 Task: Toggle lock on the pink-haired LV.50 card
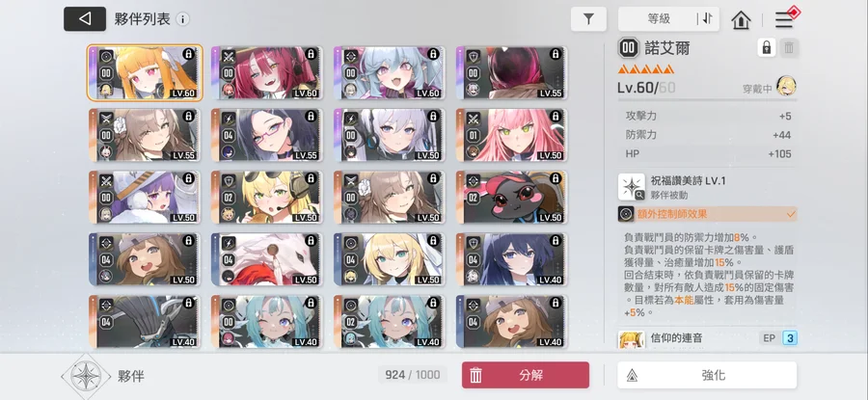click(x=556, y=117)
